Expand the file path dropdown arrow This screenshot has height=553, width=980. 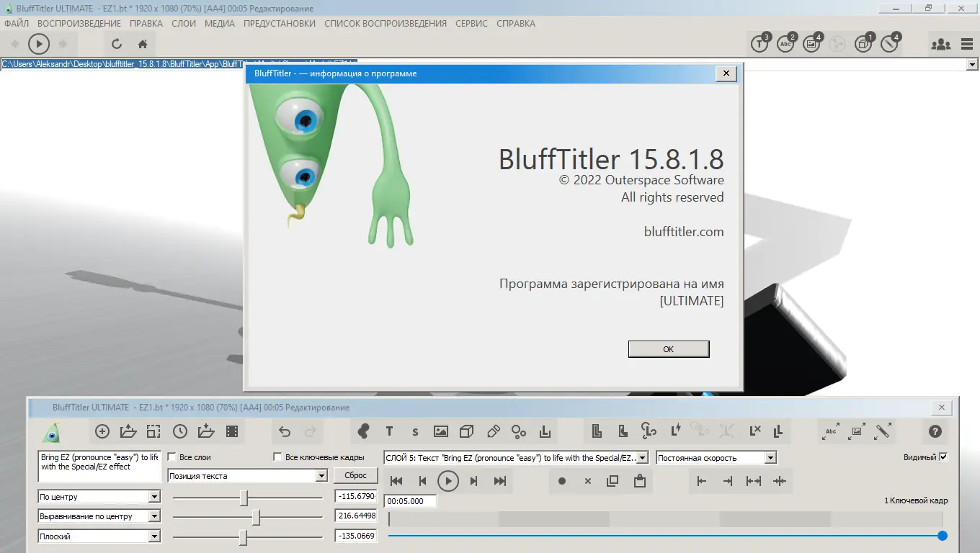(973, 65)
